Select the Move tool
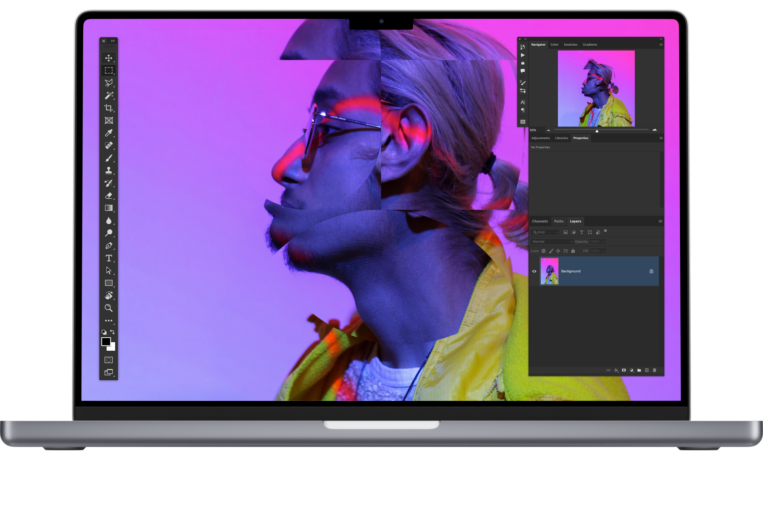This screenshot has height=532, width=763. tap(109, 58)
